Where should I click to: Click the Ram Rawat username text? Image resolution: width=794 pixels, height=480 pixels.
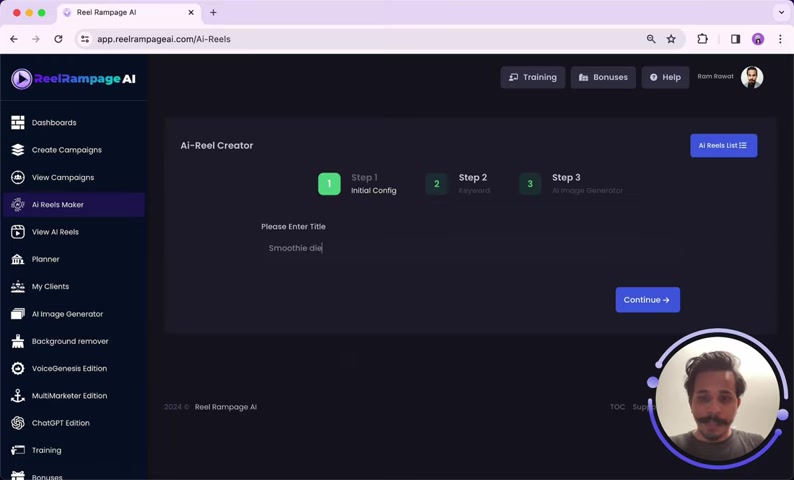(716, 76)
